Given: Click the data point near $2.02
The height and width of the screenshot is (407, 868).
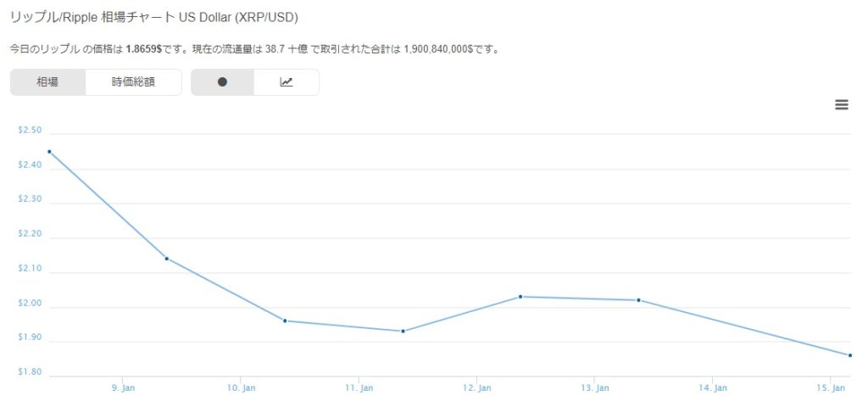Looking at the screenshot, I should (638, 300).
